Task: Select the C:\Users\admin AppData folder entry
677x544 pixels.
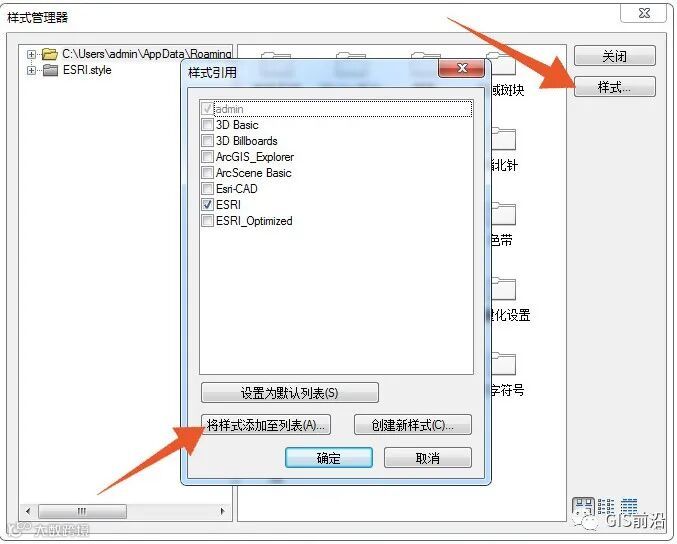Action: click(x=147, y=54)
